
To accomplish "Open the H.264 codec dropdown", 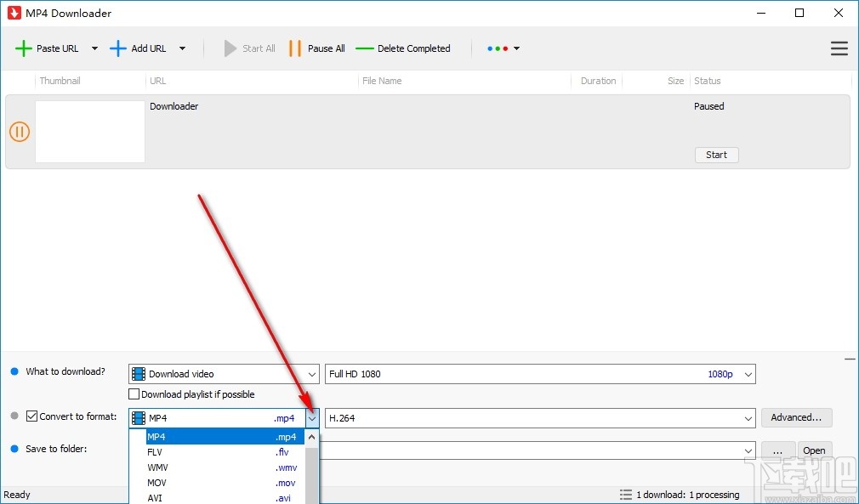I will click(748, 419).
